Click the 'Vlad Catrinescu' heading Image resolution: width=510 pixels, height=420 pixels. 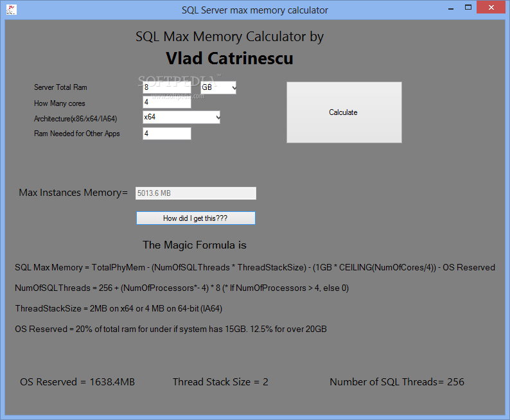point(230,58)
